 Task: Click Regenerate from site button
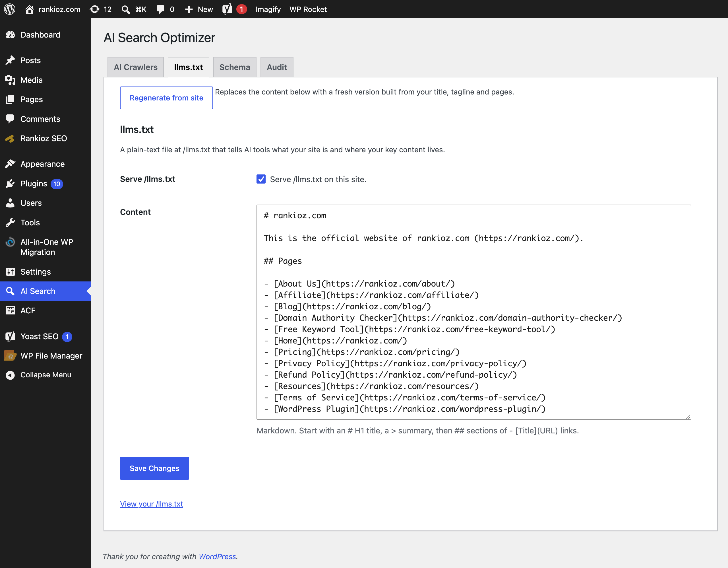166,98
